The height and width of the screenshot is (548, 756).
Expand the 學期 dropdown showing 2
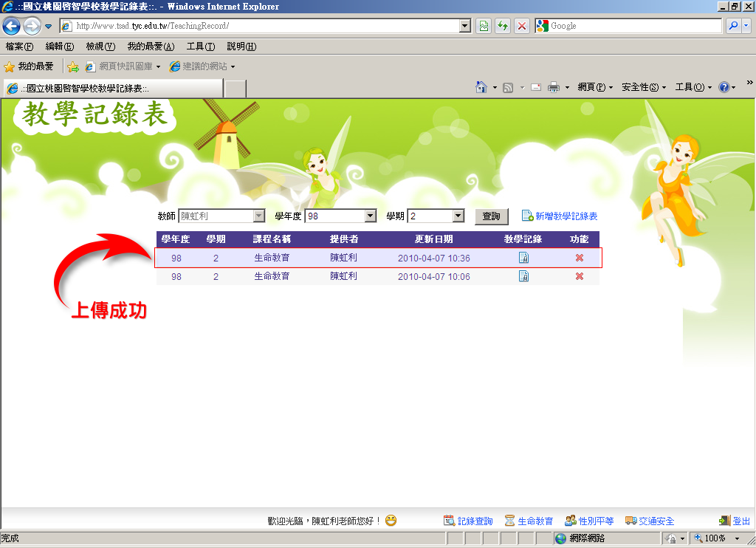point(436,216)
